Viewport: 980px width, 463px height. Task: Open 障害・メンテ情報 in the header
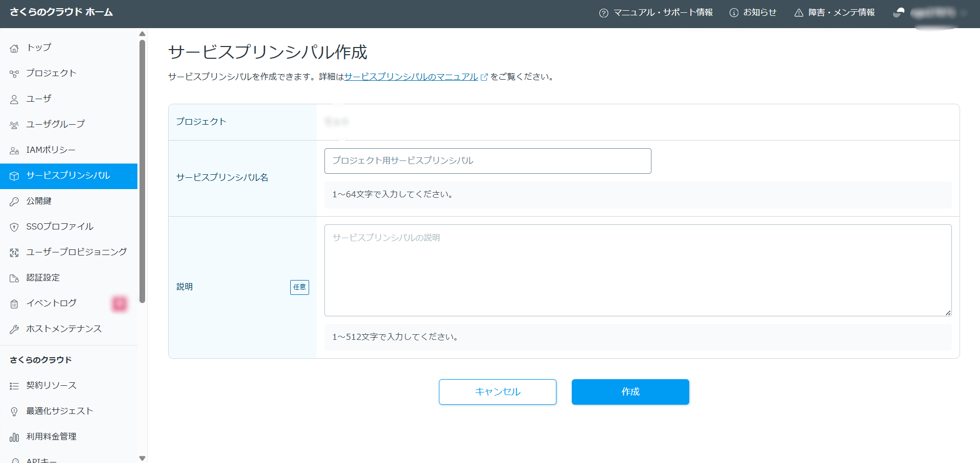pyautogui.click(x=834, y=12)
